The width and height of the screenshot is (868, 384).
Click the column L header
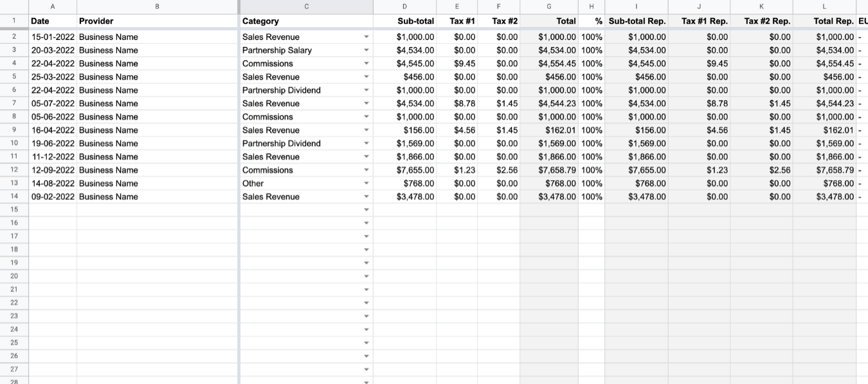[x=824, y=6]
